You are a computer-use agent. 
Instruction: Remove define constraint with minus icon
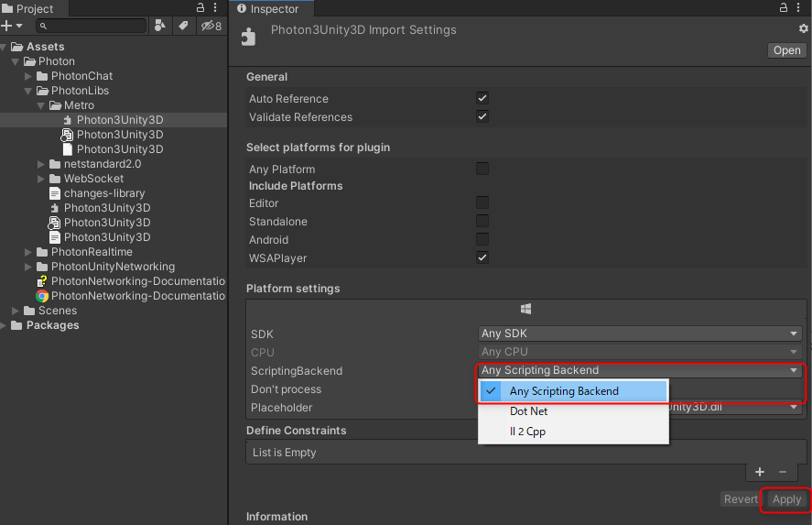click(x=783, y=472)
